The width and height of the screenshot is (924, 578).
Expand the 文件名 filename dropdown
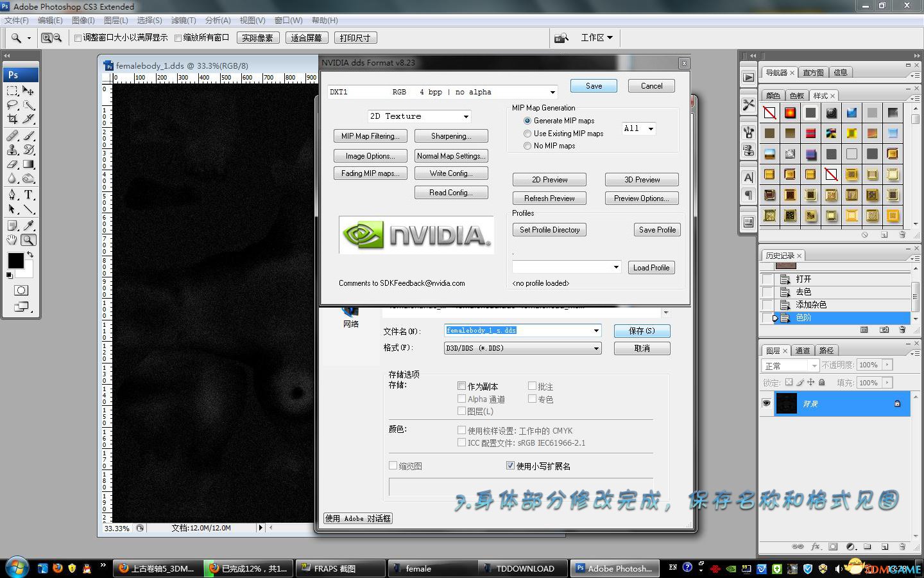coord(596,331)
